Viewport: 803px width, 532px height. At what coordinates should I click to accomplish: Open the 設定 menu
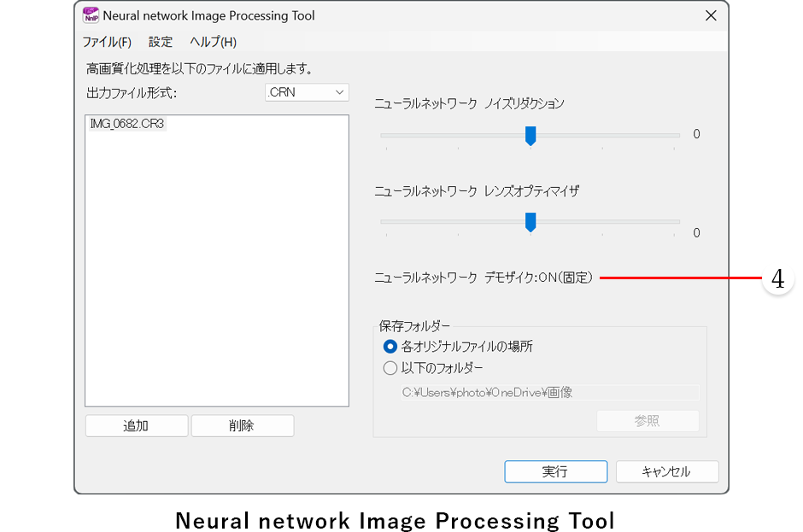(x=161, y=42)
